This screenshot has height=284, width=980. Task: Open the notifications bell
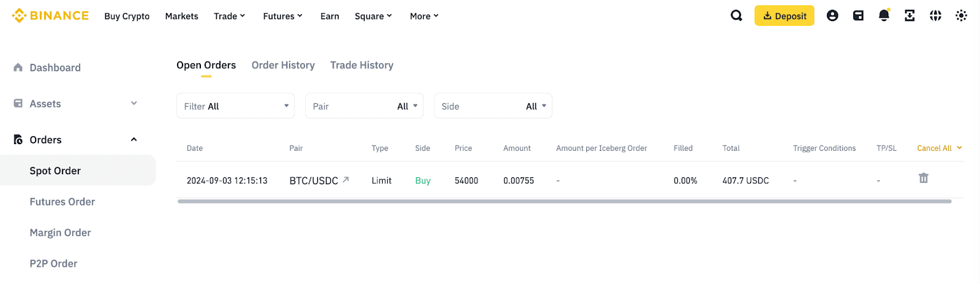pyautogui.click(x=884, y=16)
